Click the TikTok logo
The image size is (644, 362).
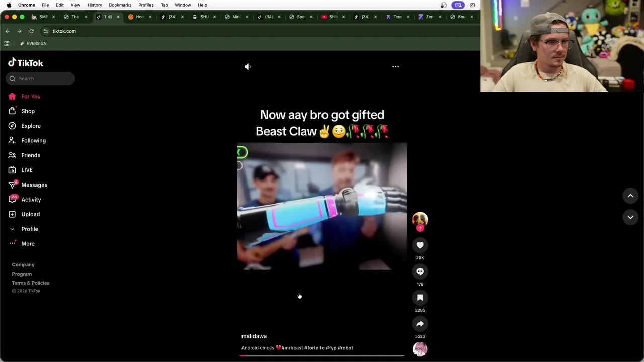pos(26,63)
